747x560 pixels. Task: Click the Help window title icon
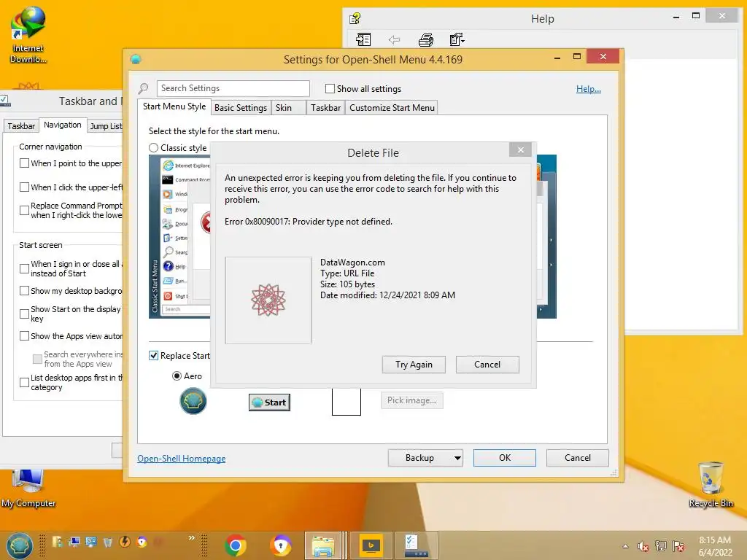click(355, 18)
